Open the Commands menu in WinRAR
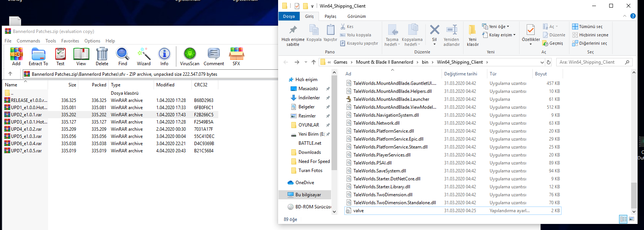This screenshot has height=230, width=644. point(28,41)
